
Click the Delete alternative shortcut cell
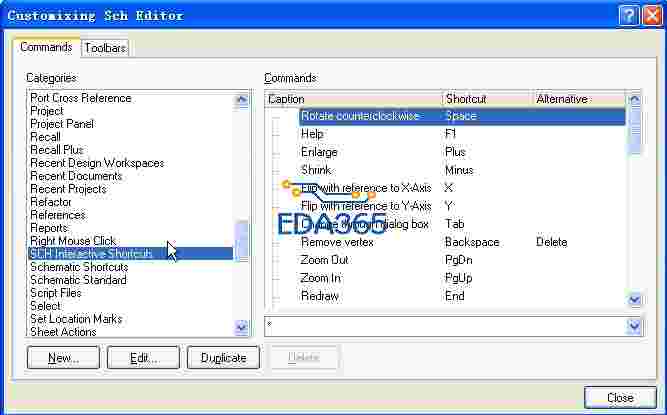[x=552, y=242]
